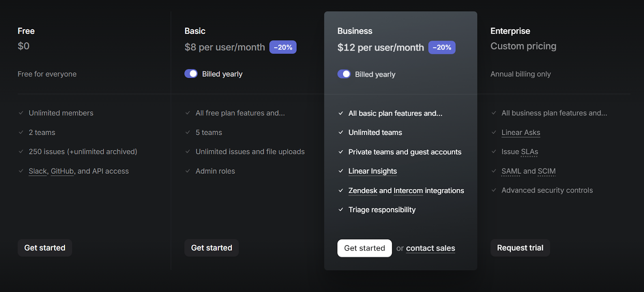Click checkmark icon beside Unlimited teams

(x=341, y=132)
